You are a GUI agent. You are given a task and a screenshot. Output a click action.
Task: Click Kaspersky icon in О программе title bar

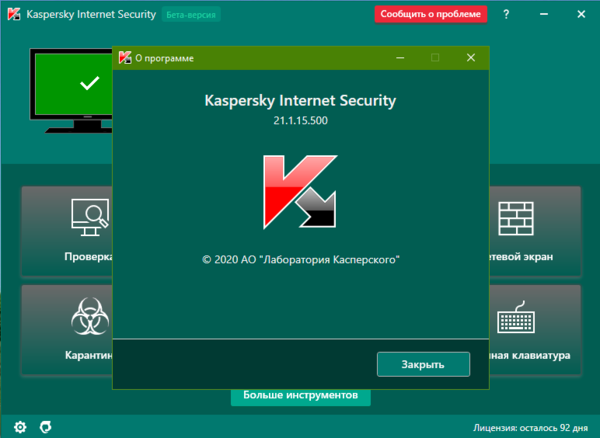tap(125, 58)
